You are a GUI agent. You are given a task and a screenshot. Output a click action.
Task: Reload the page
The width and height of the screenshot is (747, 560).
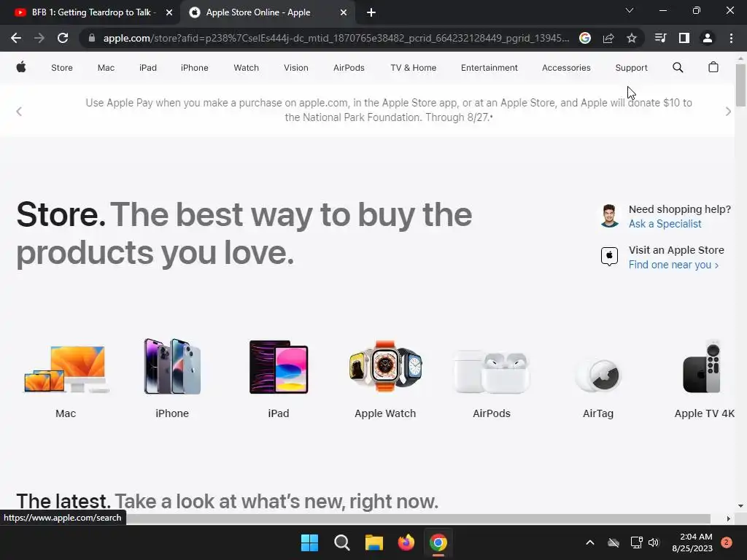tap(63, 38)
